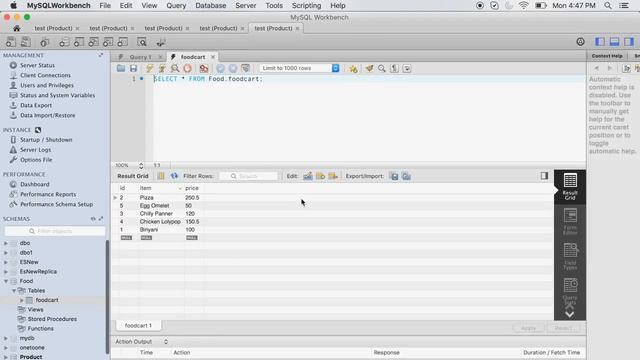Open find panel with the magnifier icon
Screen dimensions: 640x360
382,68
